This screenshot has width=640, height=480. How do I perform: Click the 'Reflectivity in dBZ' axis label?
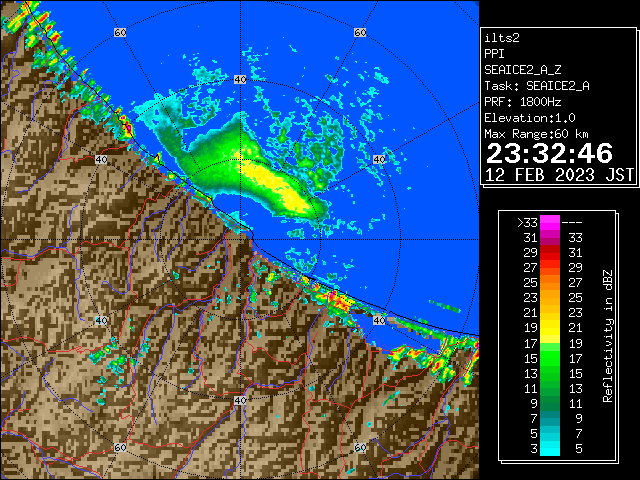(608, 336)
